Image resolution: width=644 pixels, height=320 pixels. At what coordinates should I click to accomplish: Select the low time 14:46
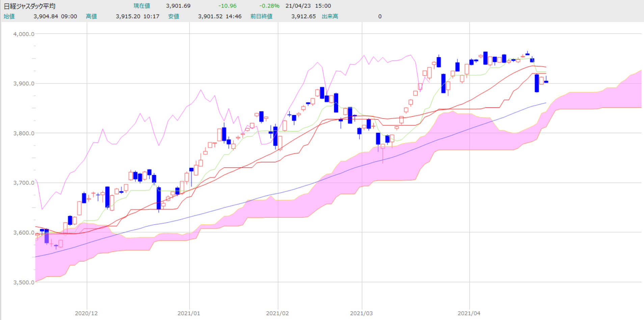tap(234, 17)
